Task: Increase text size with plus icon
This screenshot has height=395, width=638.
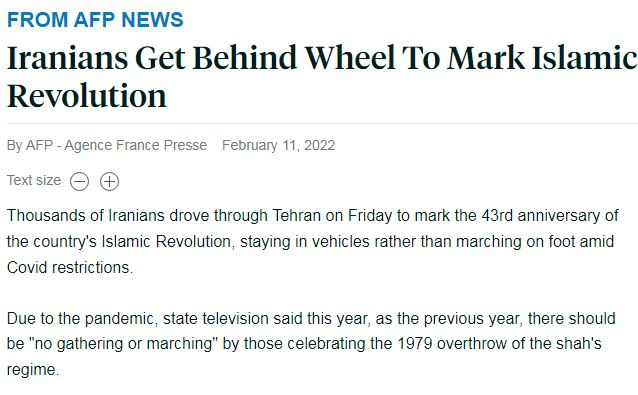Action: pyautogui.click(x=109, y=181)
